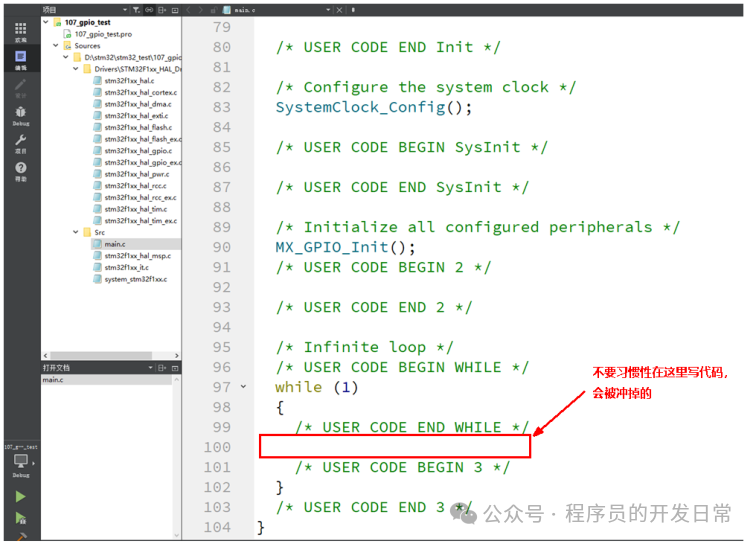Select stm32f1xx_it.c file
756x544 pixels.
(127, 267)
